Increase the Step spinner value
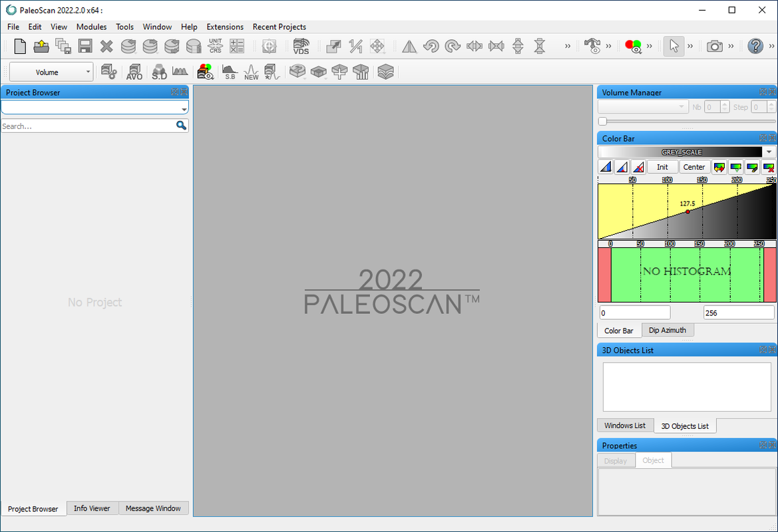Image resolution: width=778 pixels, height=532 pixels. click(x=771, y=104)
